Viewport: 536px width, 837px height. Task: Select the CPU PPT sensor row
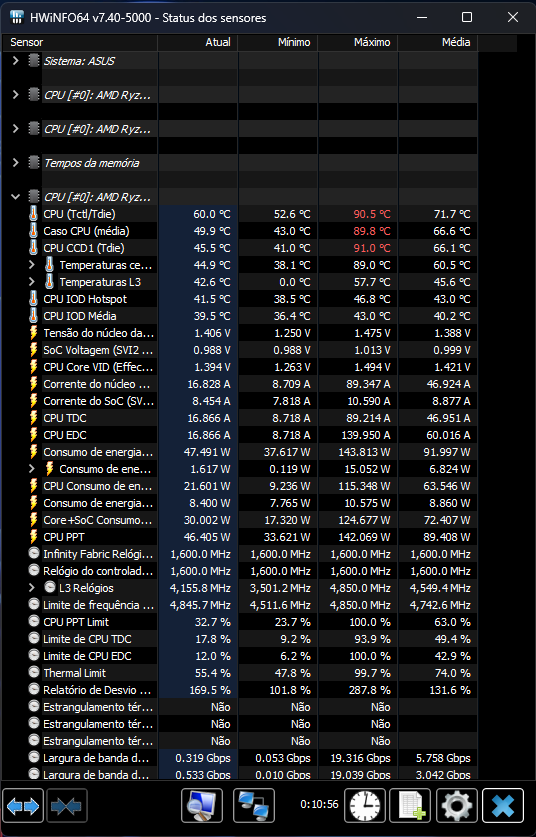[x=240, y=537]
